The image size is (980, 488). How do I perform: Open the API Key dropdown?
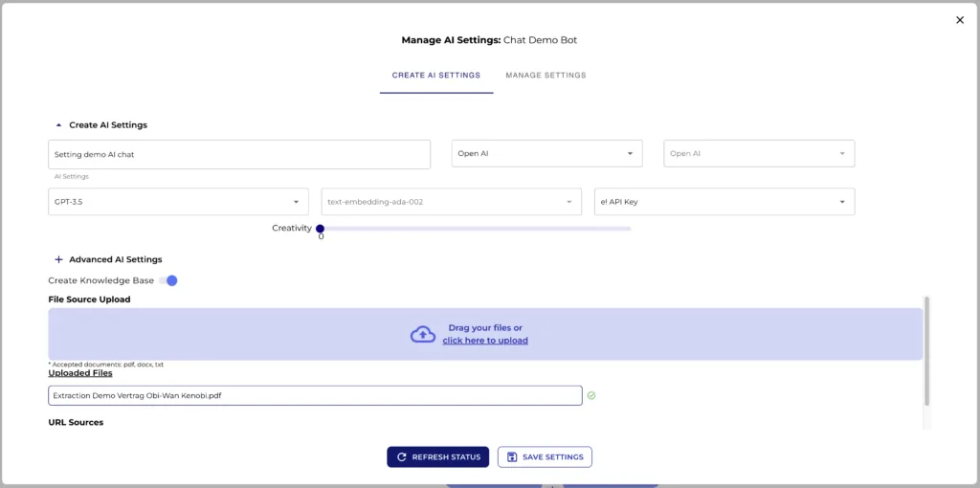coord(724,202)
